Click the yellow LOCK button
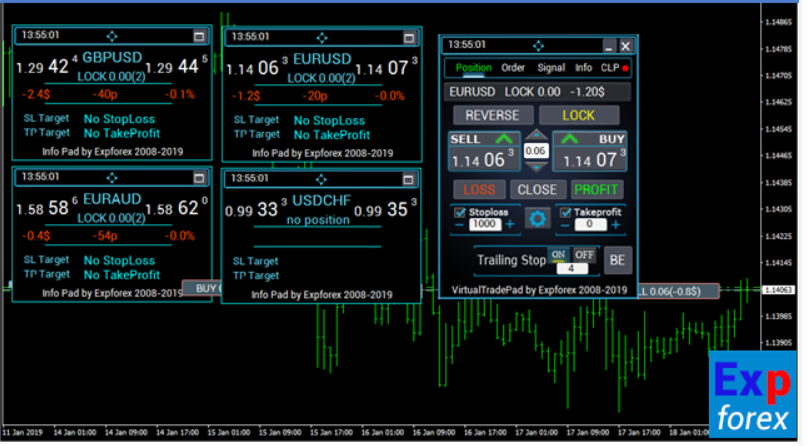This screenshot has width=808, height=446. [x=579, y=115]
